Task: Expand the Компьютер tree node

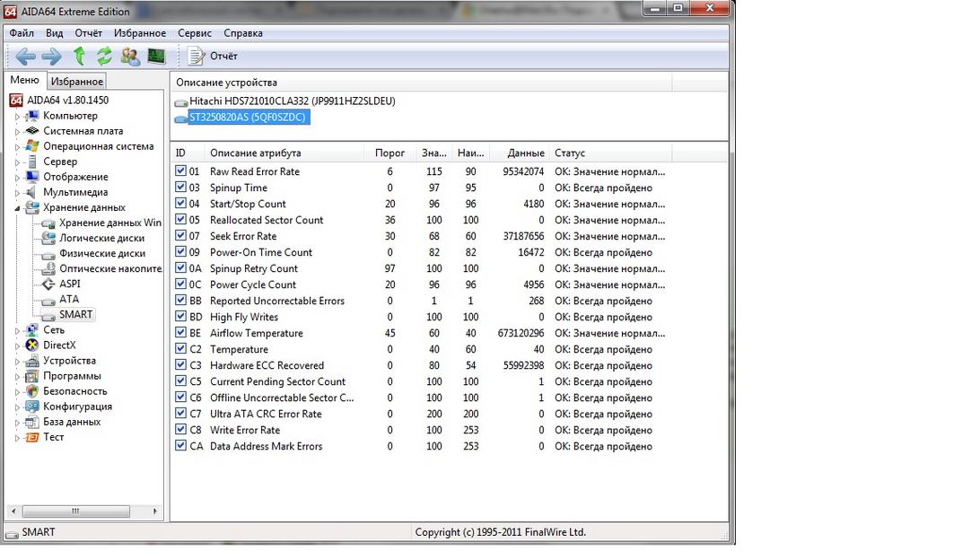Action: click(x=18, y=116)
